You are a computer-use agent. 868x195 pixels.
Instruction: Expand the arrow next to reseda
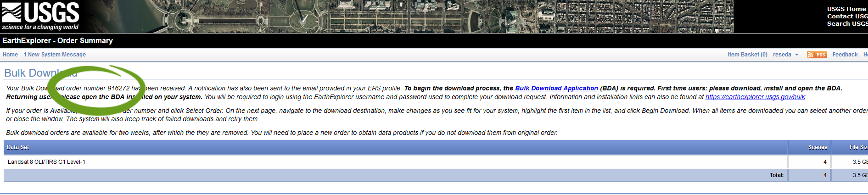(797, 55)
